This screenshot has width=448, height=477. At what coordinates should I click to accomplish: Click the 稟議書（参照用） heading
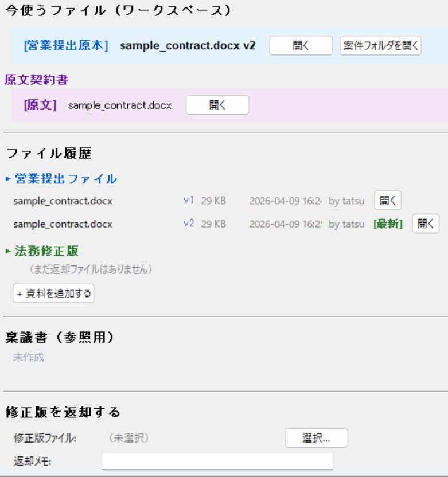[x=60, y=337]
